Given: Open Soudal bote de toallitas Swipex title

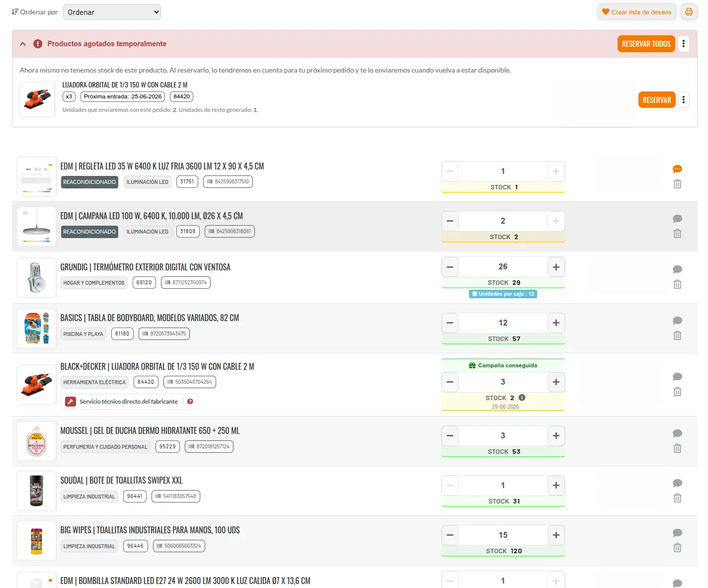Looking at the screenshot, I should tap(121, 480).
